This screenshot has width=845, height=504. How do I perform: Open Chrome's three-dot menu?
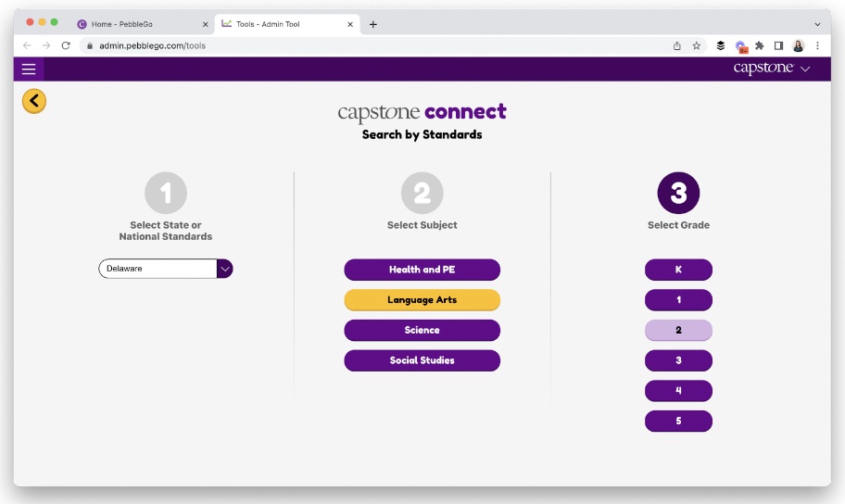coord(817,45)
